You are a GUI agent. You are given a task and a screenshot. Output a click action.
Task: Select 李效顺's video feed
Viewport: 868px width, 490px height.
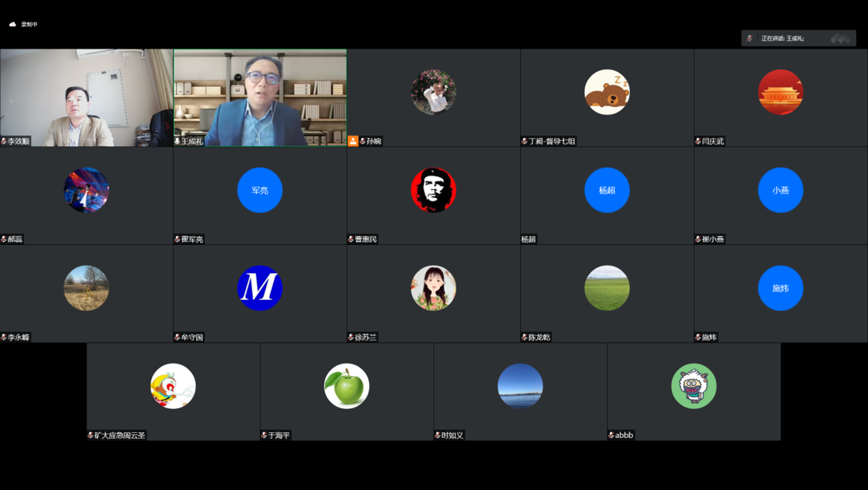tap(86, 96)
